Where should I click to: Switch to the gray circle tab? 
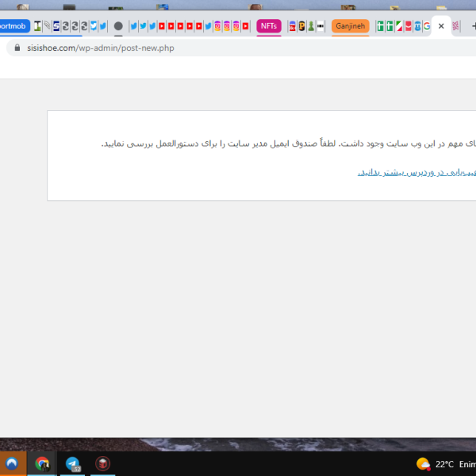point(118,26)
